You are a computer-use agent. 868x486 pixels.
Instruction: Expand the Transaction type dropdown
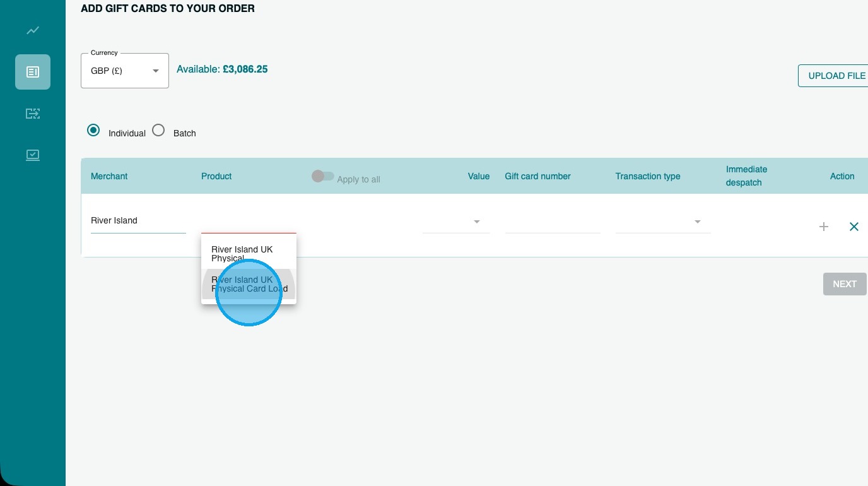click(x=663, y=222)
